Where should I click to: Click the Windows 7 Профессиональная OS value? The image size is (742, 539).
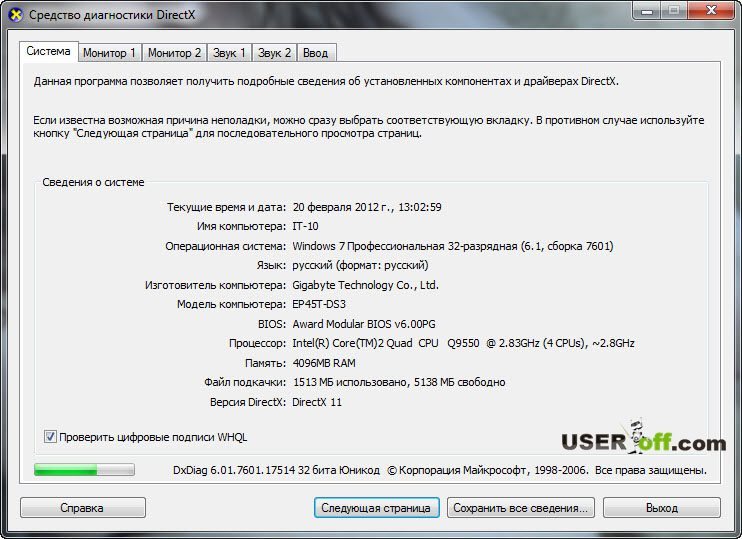pyautogui.click(x=453, y=246)
